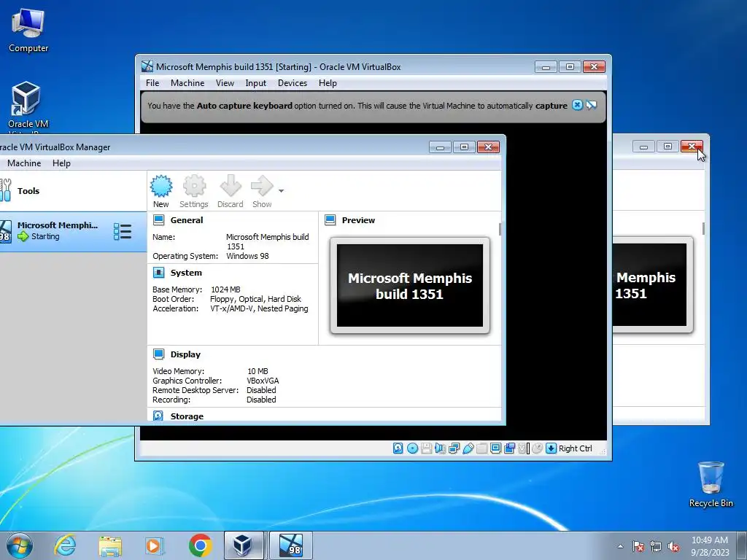
Task: Expand the Show button dropdown arrow
Action: pos(281,191)
